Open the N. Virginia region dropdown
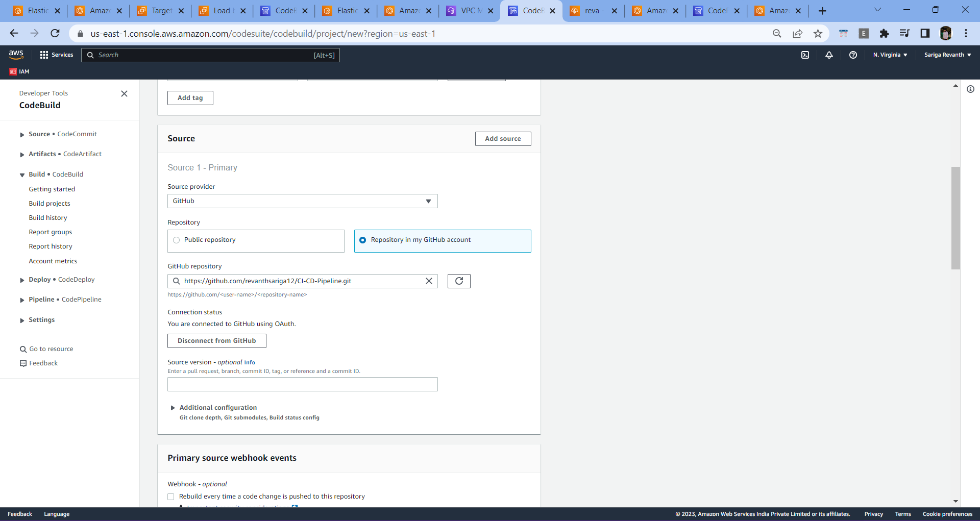The image size is (980, 521). (890, 55)
